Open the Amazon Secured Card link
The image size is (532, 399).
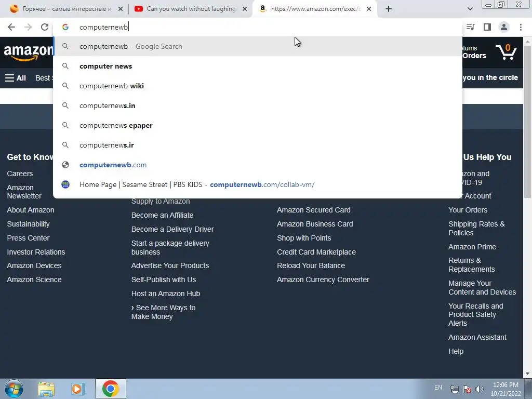(313, 210)
